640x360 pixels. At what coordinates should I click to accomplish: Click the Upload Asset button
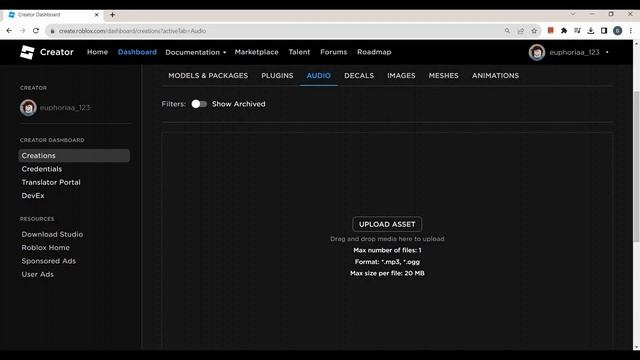point(387,224)
